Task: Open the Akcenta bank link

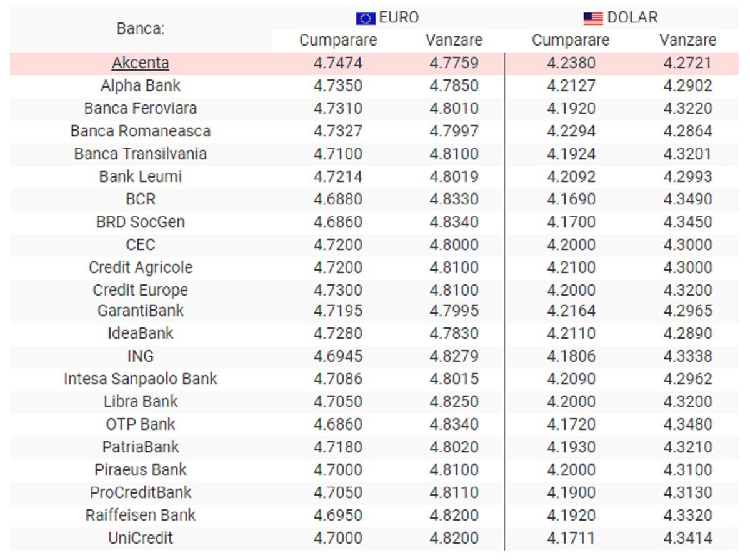Action: (x=141, y=63)
